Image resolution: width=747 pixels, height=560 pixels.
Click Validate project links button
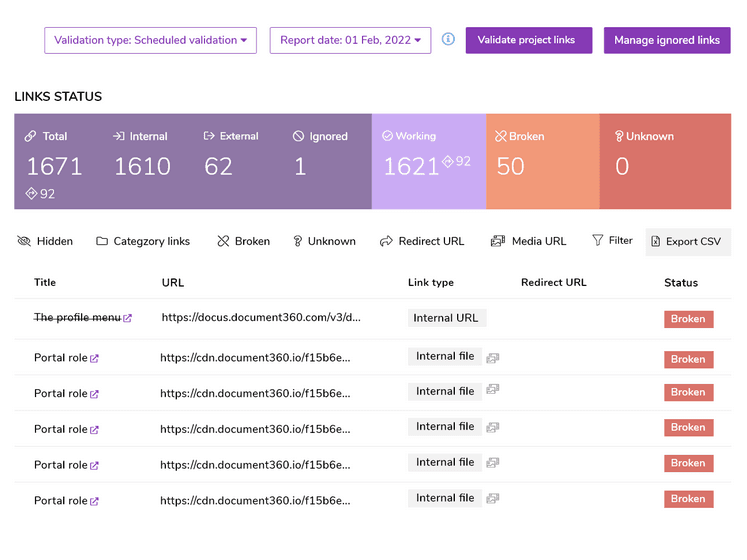(527, 41)
